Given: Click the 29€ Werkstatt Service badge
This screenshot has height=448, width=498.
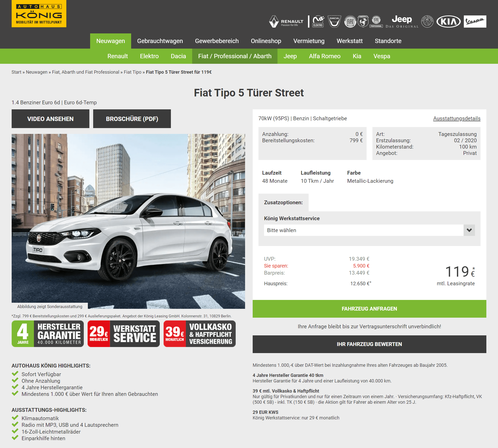Looking at the screenshot, I should [x=124, y=334].
